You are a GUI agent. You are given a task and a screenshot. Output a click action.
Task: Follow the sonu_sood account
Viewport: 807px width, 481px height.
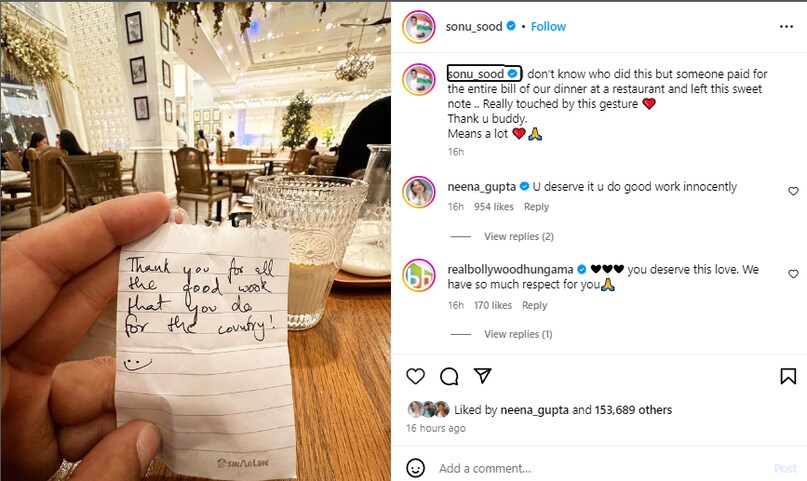pos(548,26)
